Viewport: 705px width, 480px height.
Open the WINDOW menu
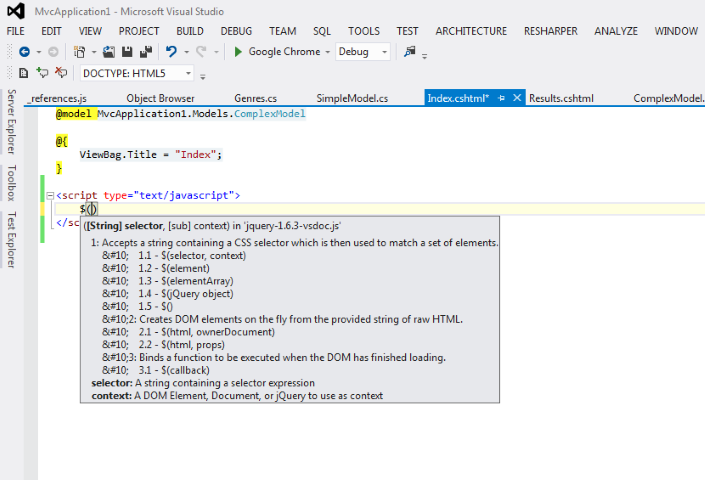coord(676,31)
